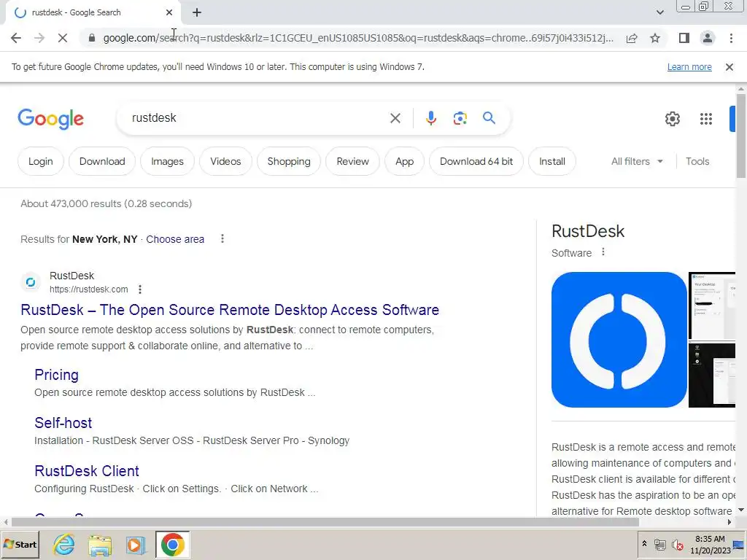The image size is (747, 560).
Task: Open the RustDesk Client sitelink
Action: pos(87,471)
